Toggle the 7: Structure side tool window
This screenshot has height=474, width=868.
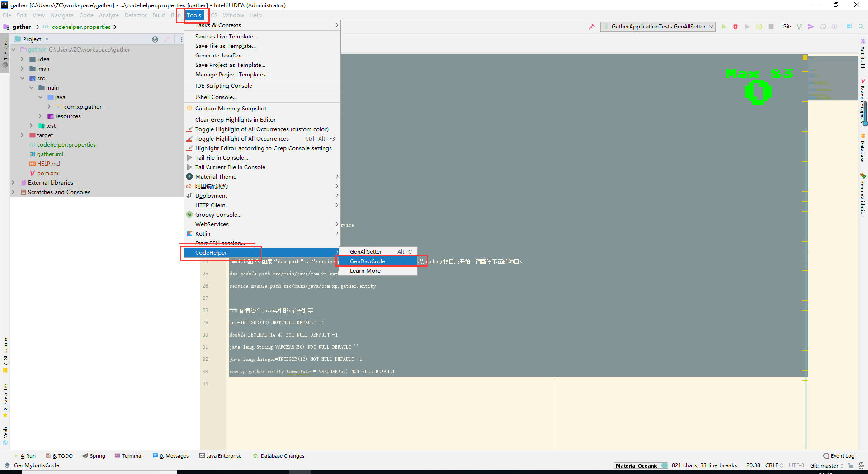5,355
